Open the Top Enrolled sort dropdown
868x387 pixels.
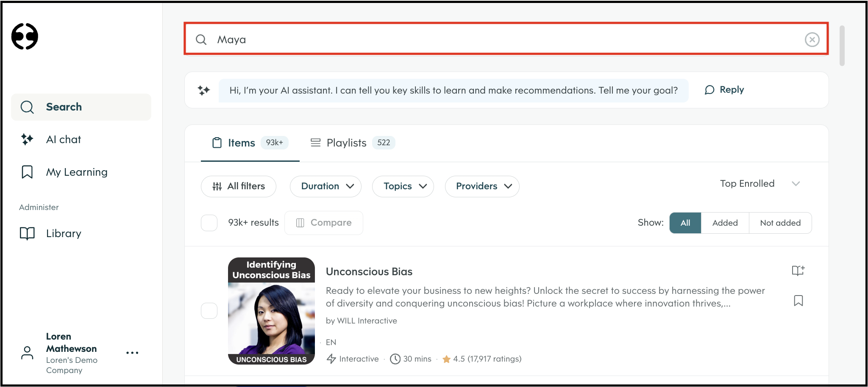tap(759, 184)
